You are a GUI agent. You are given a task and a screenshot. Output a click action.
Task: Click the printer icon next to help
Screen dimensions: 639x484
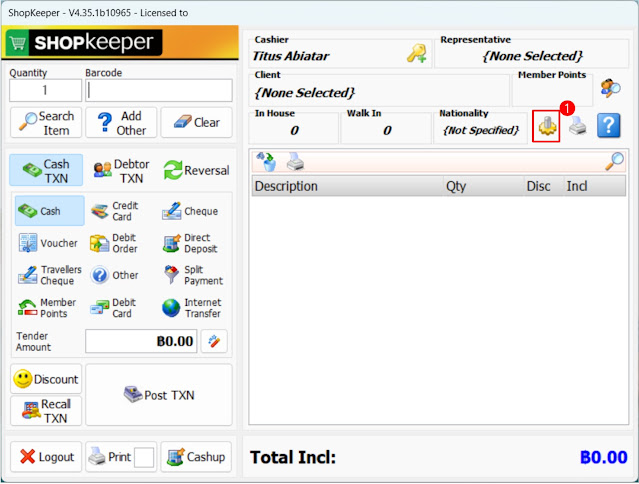(577, 125)
